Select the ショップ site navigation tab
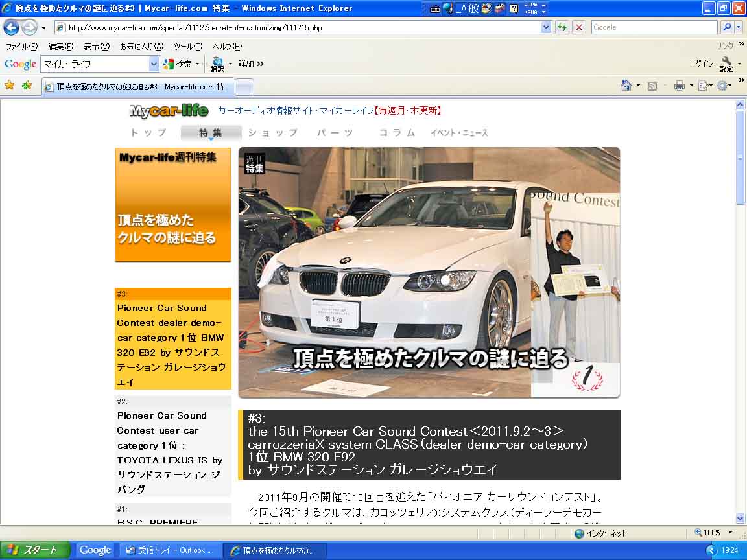Screen dimensions: 747x560 point(272,133)
